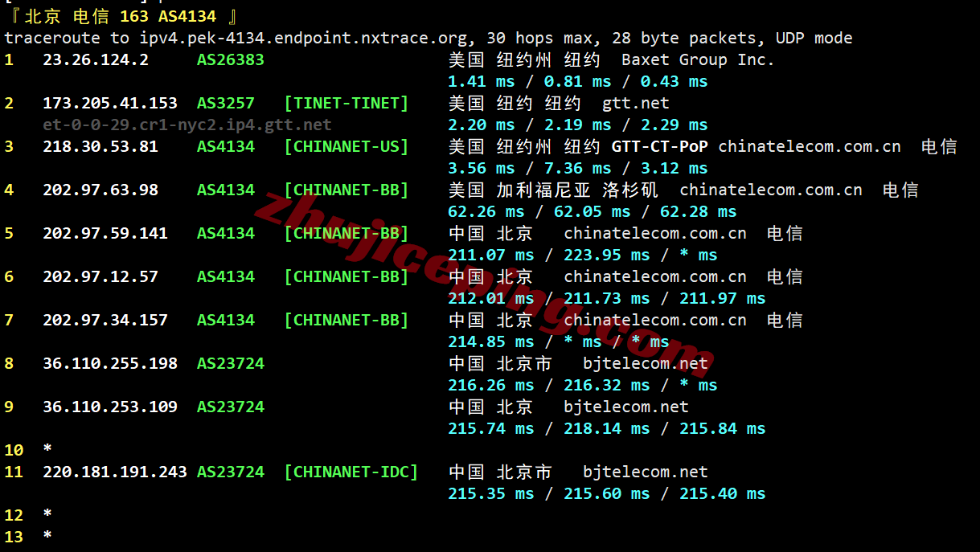Select the header text '北京 电信 163 AS4134'

click(121, 16)
